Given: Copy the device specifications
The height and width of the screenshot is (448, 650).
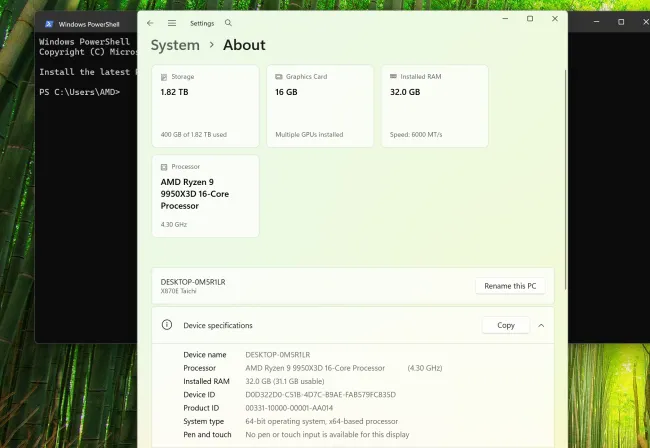Looking at the screenshot, I should (506, 325).
